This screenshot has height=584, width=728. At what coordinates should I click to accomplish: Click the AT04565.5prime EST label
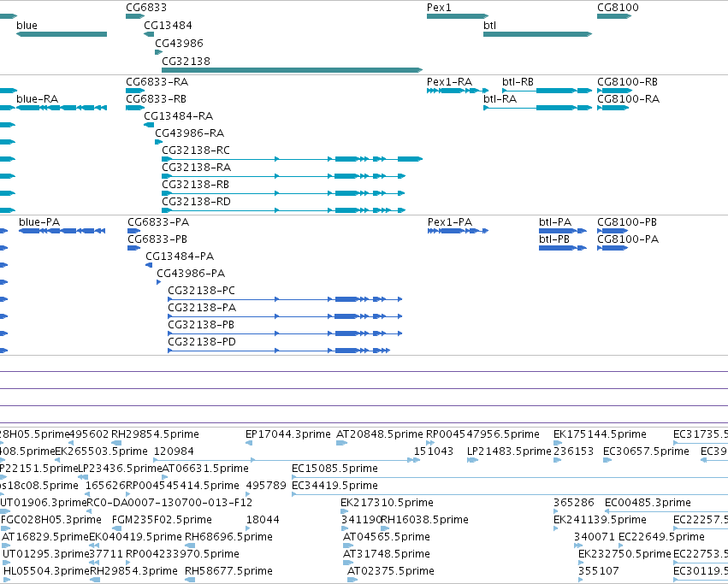(387, 537)
